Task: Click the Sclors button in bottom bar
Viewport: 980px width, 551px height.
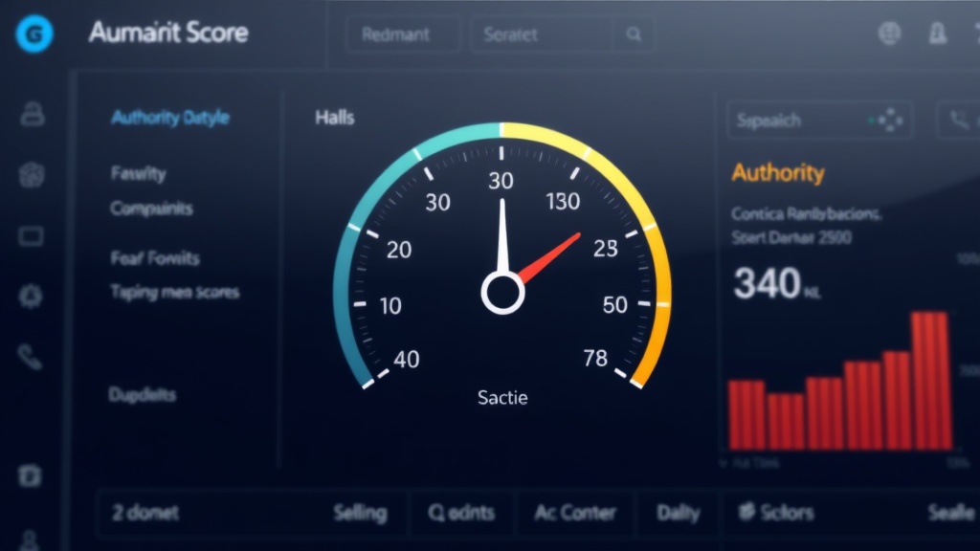Action: click(776, 514)
